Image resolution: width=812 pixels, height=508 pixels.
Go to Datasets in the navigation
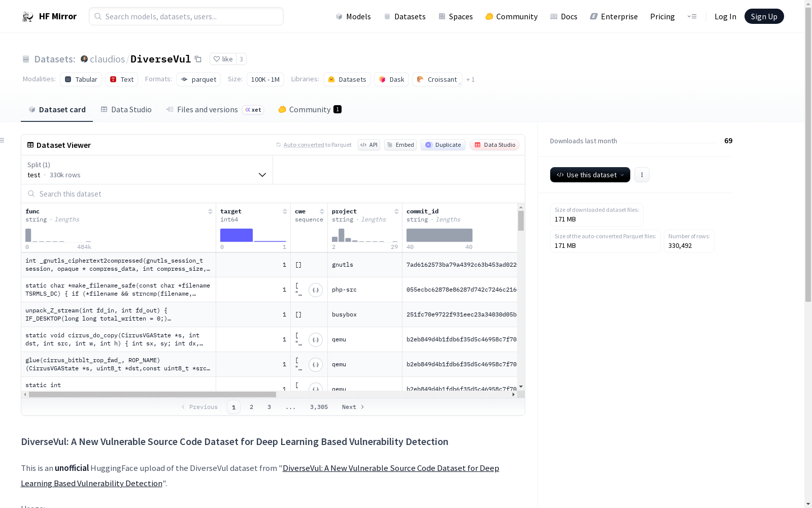coord(404,17)
